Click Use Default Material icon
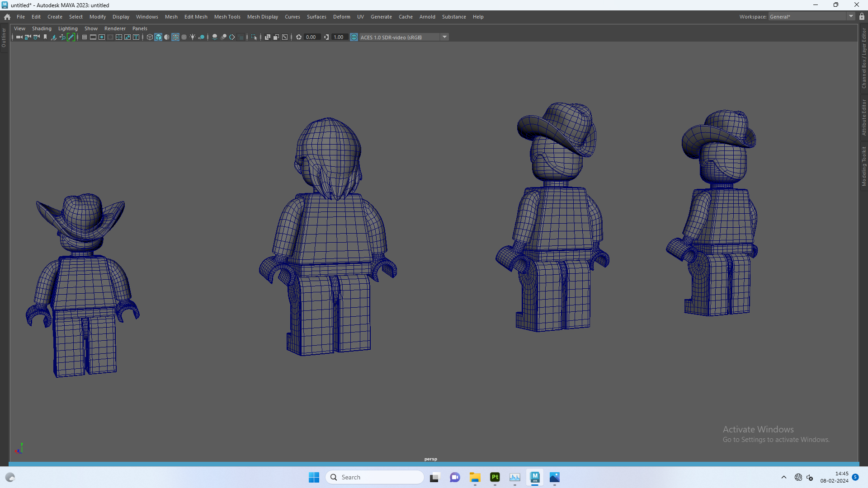The height and width of the screenshot is (488, 868). 167,37
